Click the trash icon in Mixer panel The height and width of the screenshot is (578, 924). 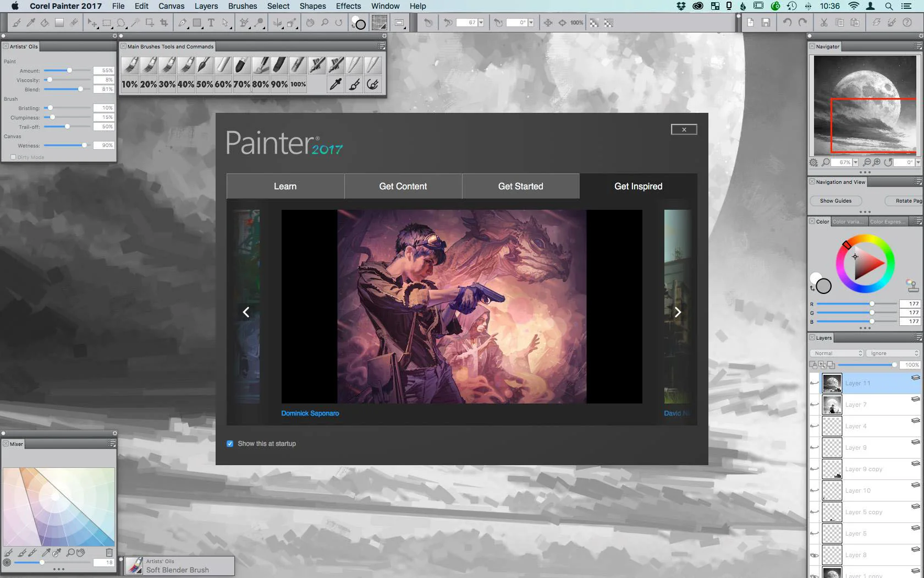pos(109,552)
